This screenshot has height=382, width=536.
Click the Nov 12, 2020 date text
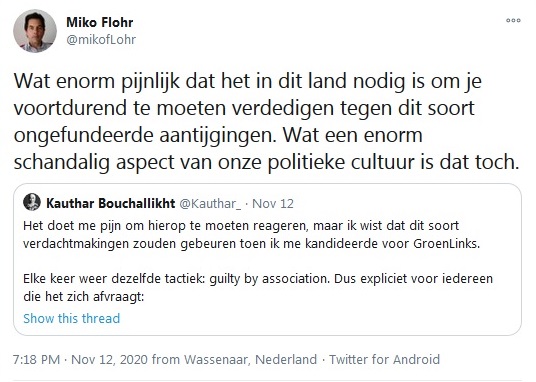(x=109, y=359)
